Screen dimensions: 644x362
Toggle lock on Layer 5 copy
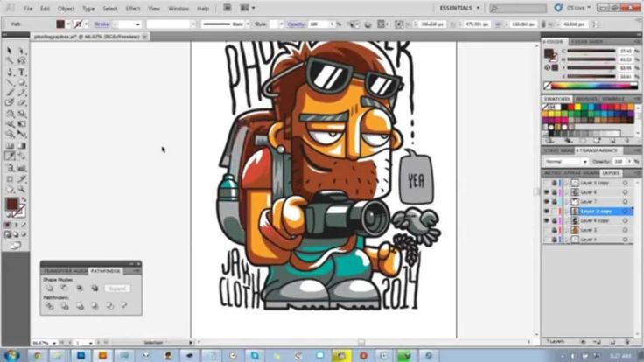(x=555, y=183)
